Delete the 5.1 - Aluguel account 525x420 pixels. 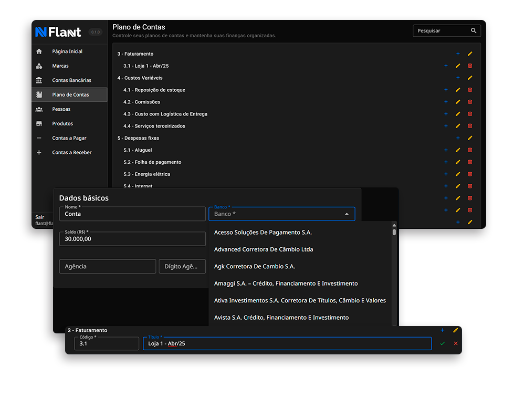click(470, 150)
